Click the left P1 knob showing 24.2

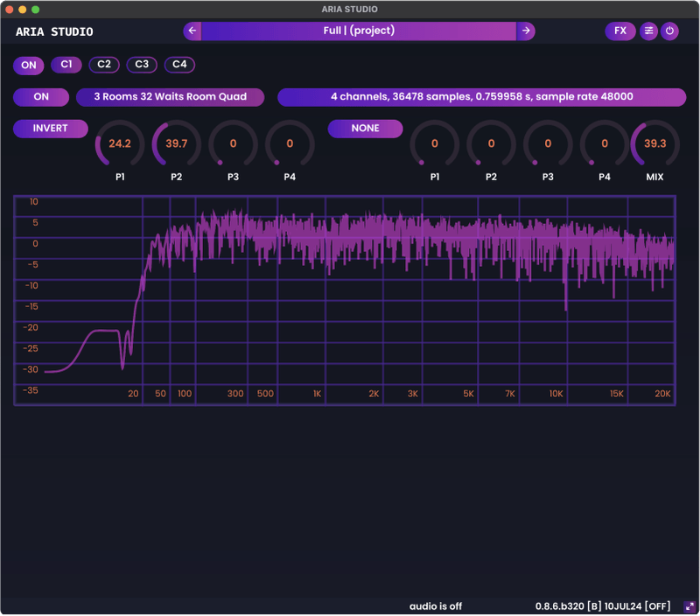click(x=120, y=143)
